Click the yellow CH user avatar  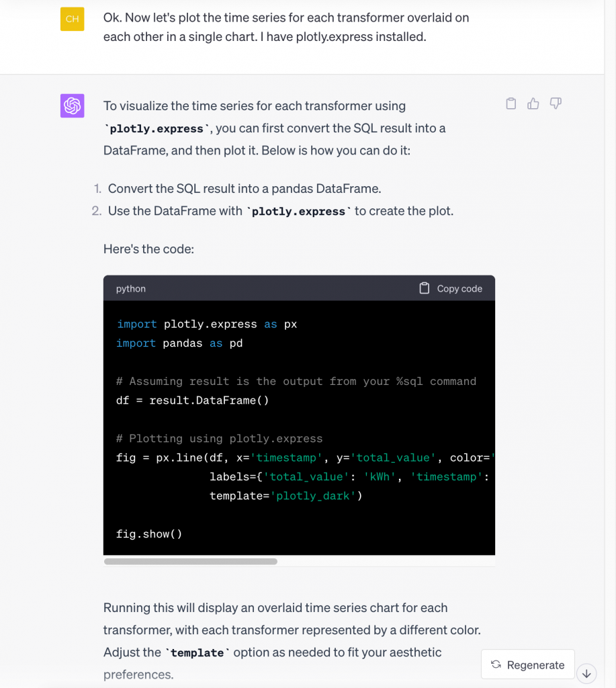point(73,19)
